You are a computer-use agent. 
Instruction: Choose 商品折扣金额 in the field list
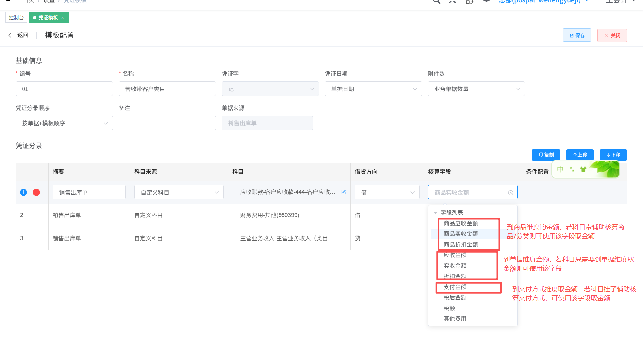460,245
